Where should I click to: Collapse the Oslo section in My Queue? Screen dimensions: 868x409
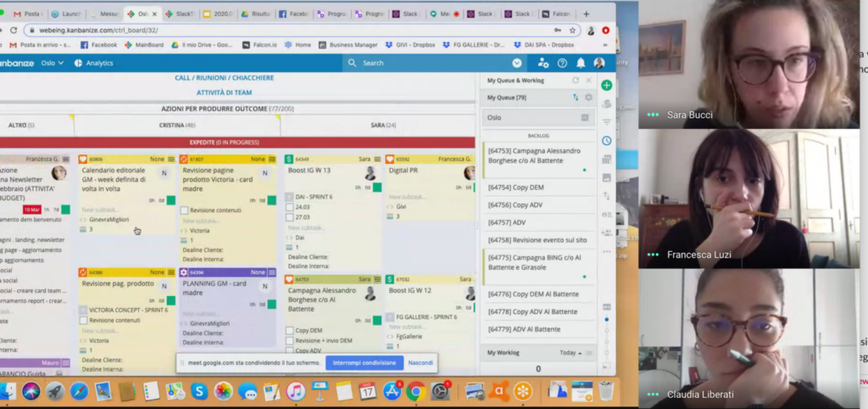[x=584, y=118]
